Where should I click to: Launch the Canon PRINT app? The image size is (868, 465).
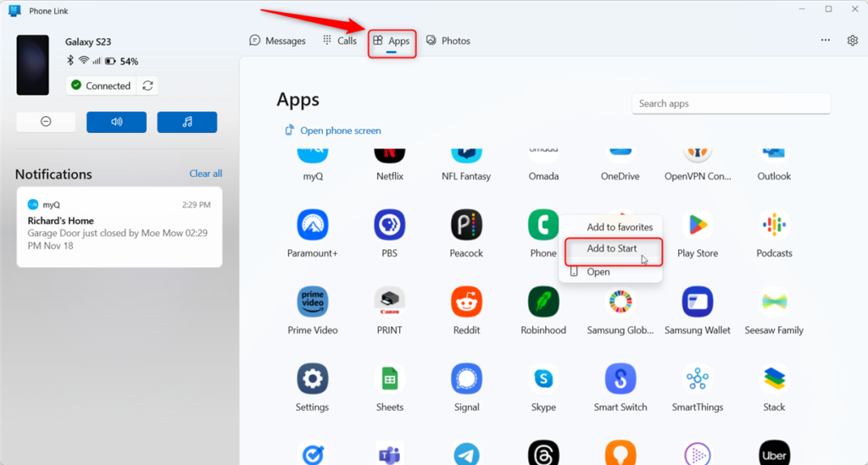[x=389, y=302]
